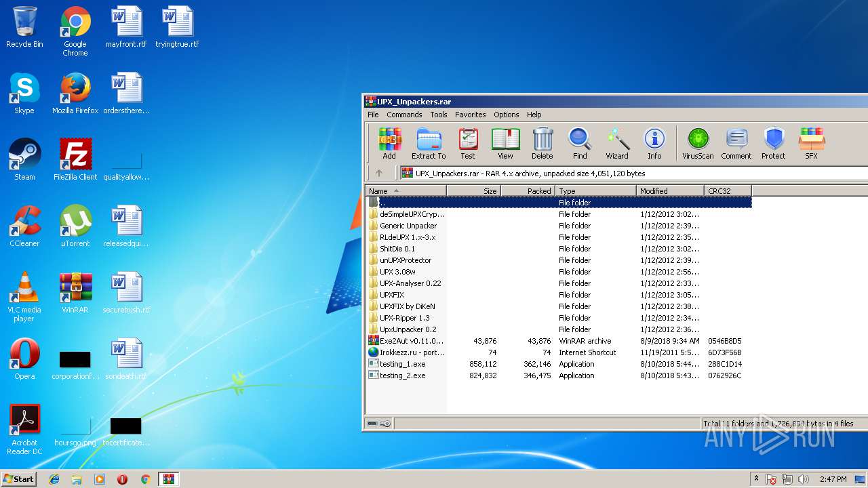868x488 pixels.
Task: Select the Exe2Aut v0.11.0... archive
Action: (559, 341)
